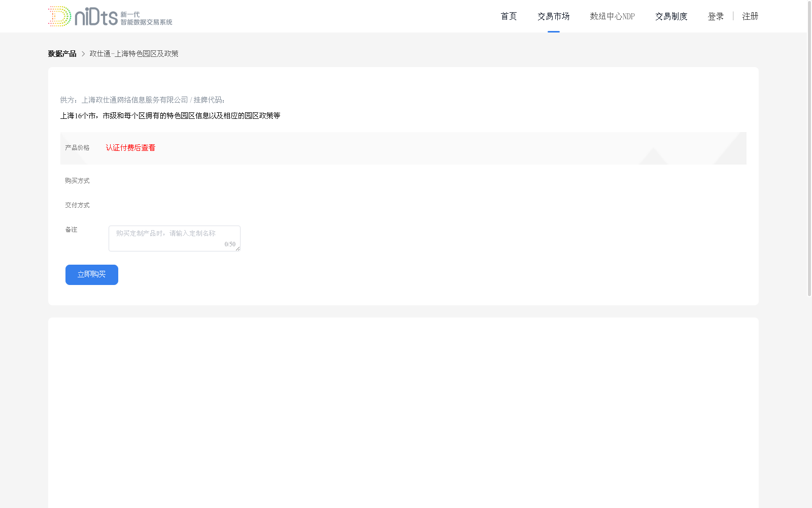Click the 交付方式 label

pyautogui.click(x=77, y=205)
